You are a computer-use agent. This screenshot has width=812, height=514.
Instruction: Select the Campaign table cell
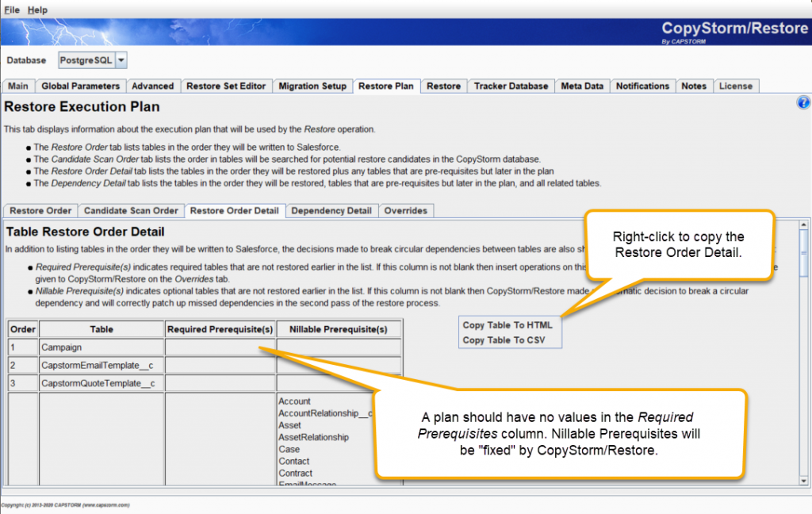pyautogui.click(x=101, y=347)
